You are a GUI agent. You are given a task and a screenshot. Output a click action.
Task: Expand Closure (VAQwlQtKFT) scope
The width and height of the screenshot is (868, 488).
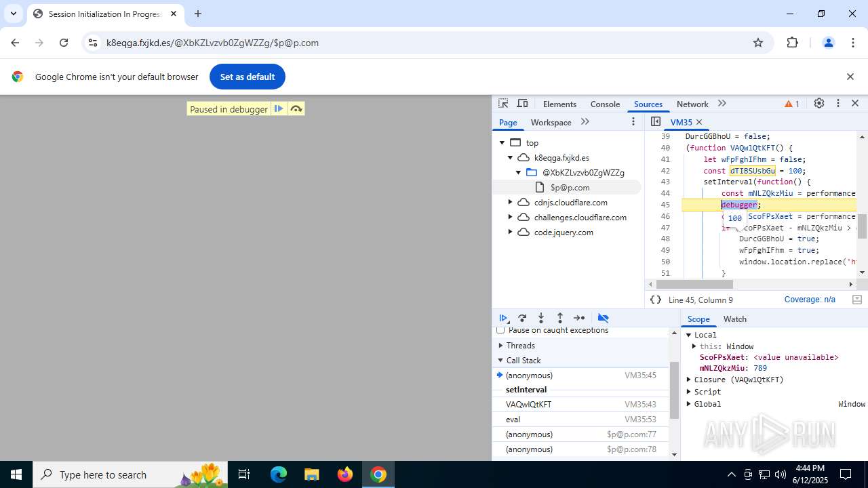point(689,380)
